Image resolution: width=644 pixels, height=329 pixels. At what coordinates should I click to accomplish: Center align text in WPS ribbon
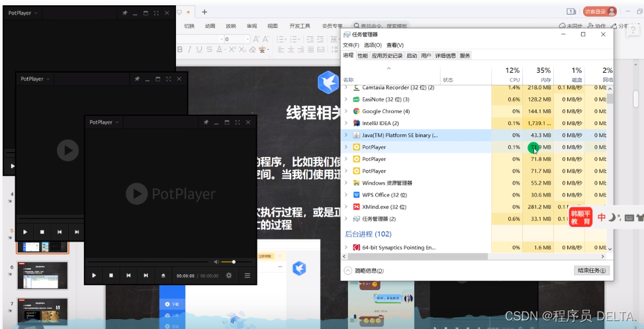(291, 50)
